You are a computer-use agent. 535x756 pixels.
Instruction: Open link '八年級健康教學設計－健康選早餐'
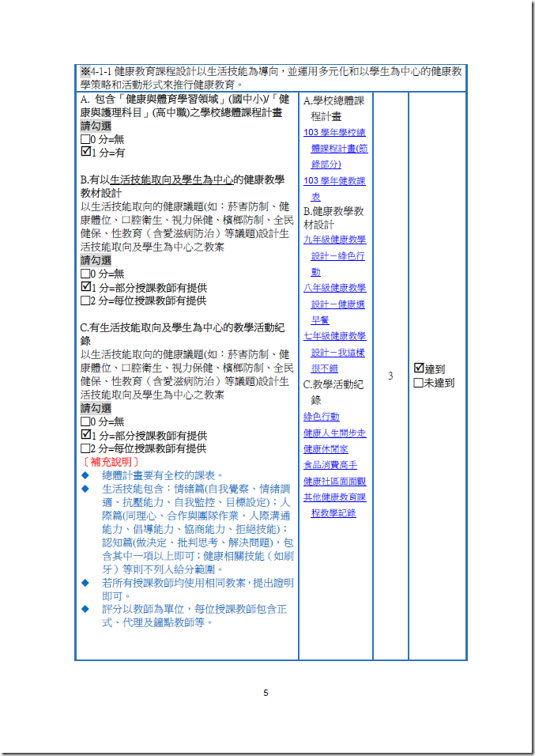(334, 304)
